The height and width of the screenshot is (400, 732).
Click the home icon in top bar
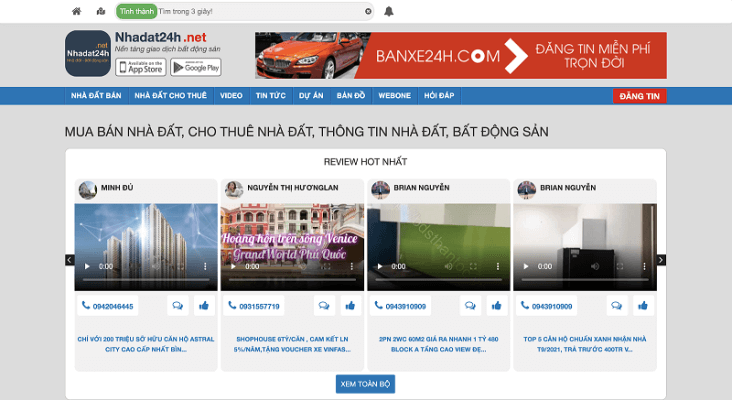[77, 11]
